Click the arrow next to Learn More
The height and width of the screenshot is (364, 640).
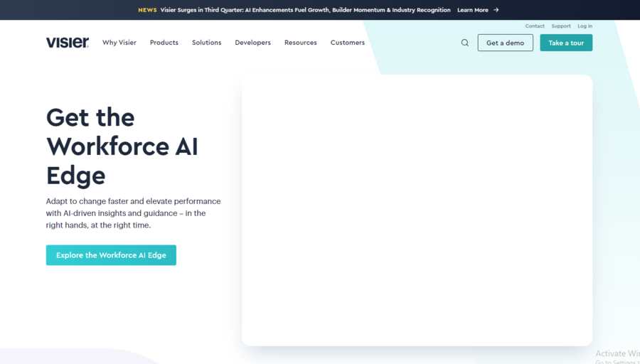coord(496,10)
